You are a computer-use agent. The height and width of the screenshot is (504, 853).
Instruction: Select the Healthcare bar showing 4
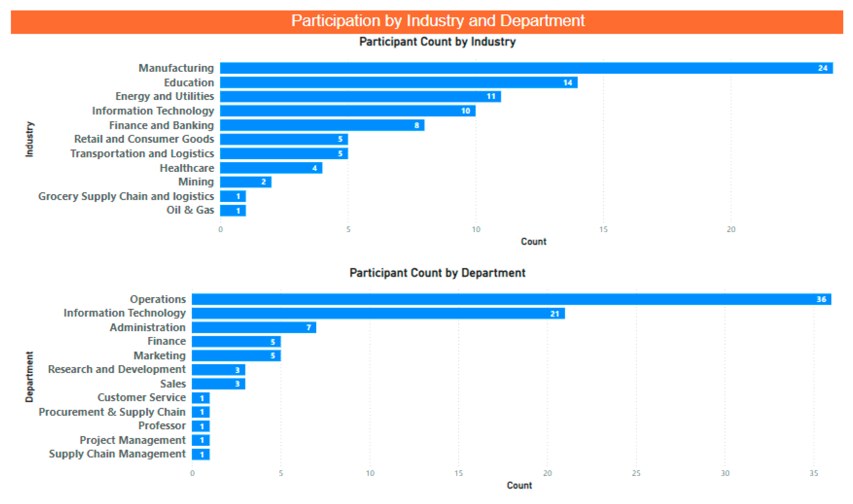pos(271,168)
